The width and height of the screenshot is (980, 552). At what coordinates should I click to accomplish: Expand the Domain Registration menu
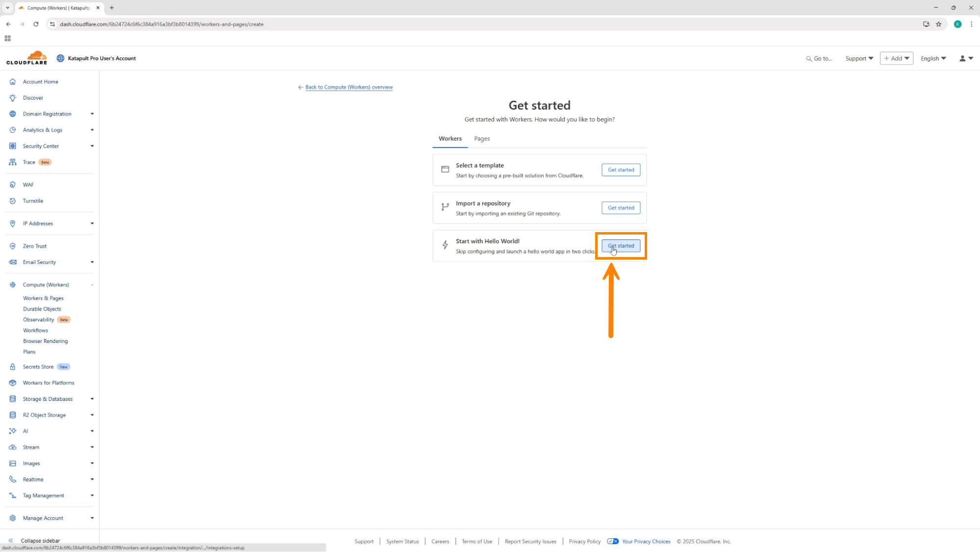pos(92,114)
